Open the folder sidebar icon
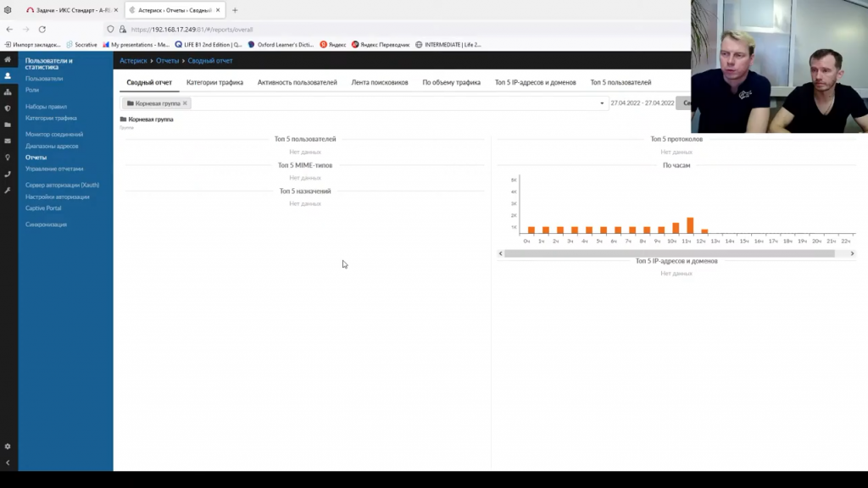 point(8,125)
